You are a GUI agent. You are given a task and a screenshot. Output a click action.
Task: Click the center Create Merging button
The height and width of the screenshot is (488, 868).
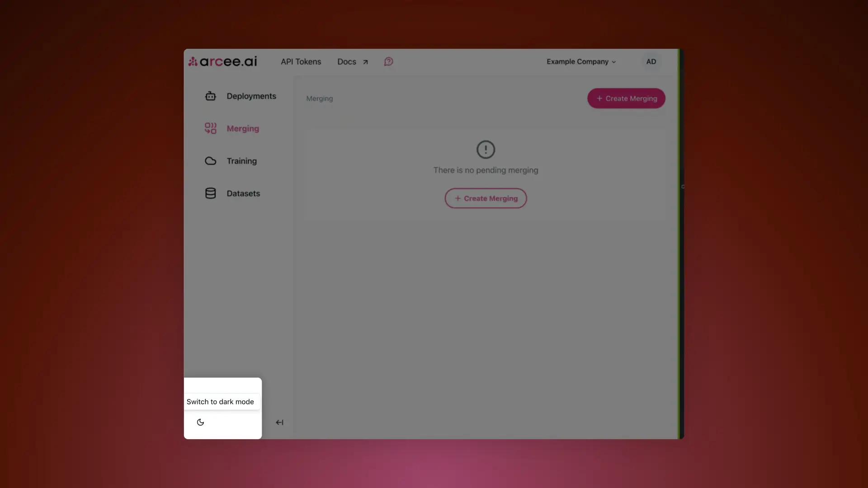click(x=486, y=198)
